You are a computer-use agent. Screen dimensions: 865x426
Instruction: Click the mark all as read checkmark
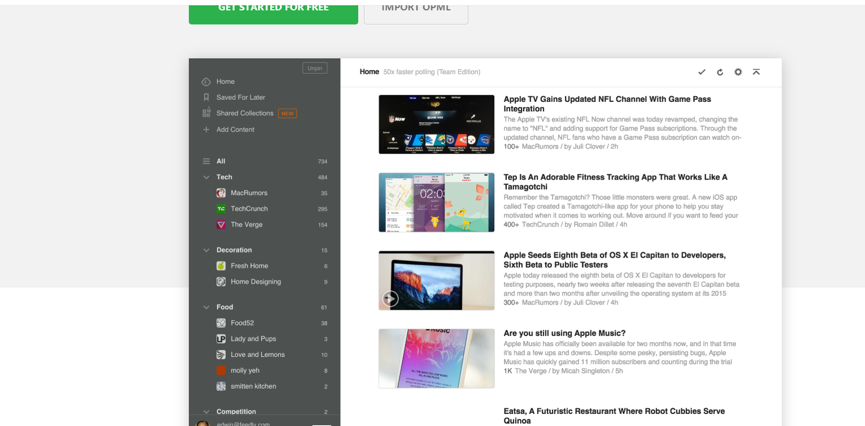click(x=701, y=72)
